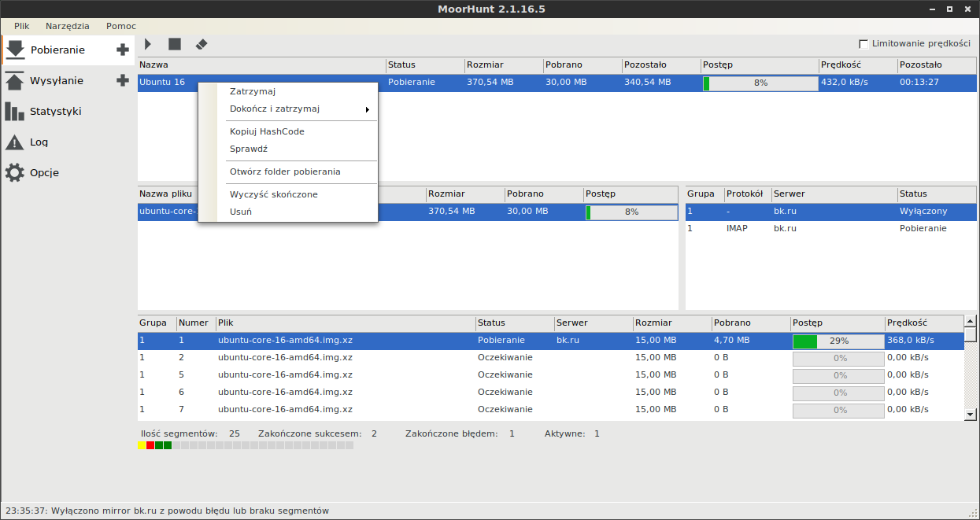The height and width of the screenshot is (520, 980).
Task: Open the Wysyłanie sidebar section label
Action: pos(57,81)
